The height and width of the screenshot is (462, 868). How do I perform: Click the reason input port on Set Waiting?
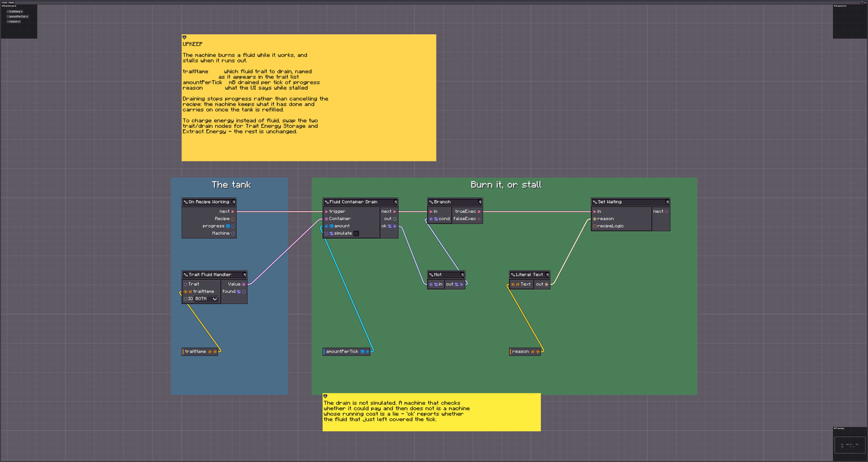[x=595, y=219]
